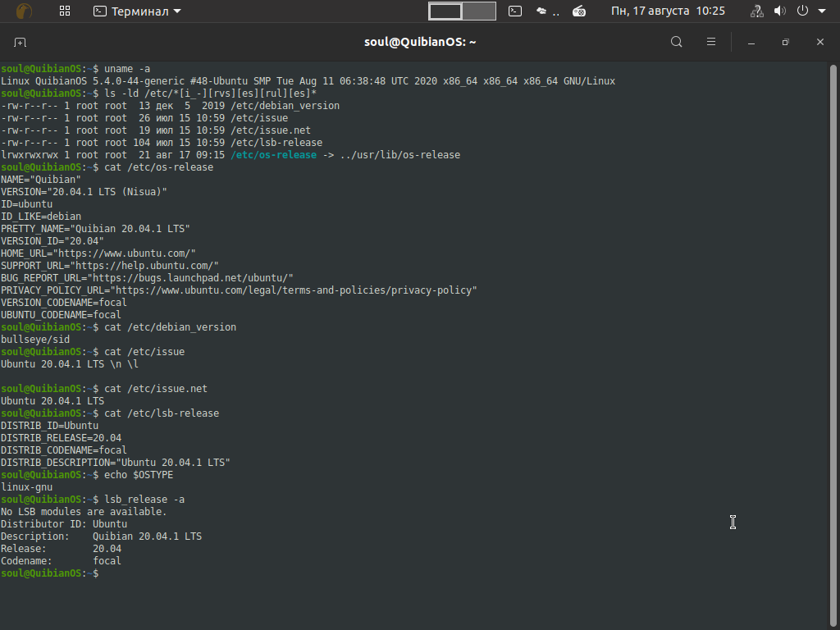Open the weather indicator
840x630 pixels.
point(547,11)
